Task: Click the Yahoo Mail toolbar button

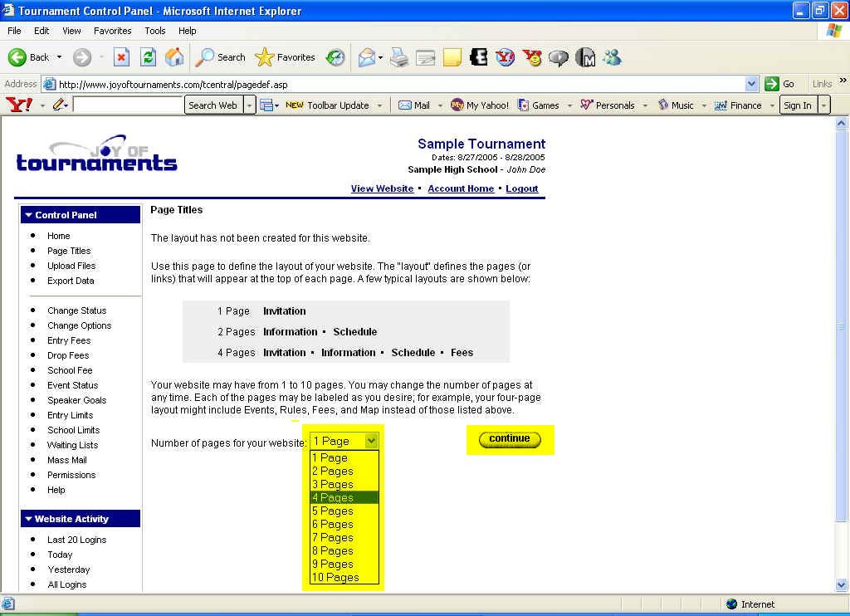Action: [x=414, y=105]
